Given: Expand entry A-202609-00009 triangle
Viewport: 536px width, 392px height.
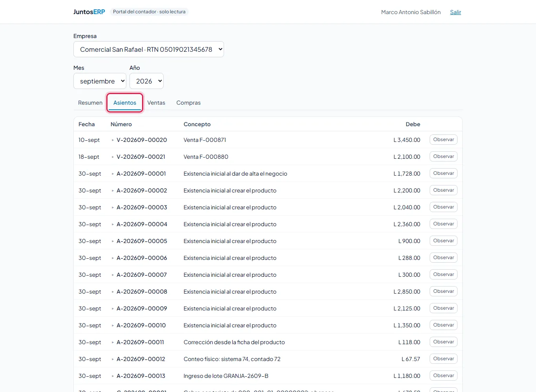Looking at the screenshot, I should pos(113,309).
